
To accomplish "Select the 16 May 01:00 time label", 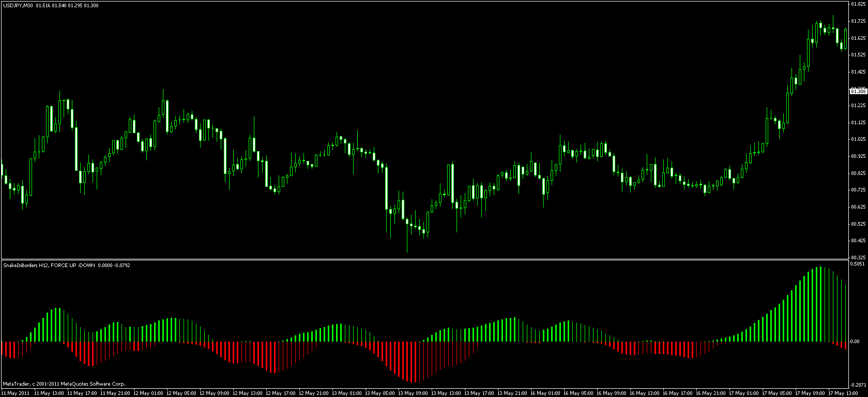I will pos(545,393).
